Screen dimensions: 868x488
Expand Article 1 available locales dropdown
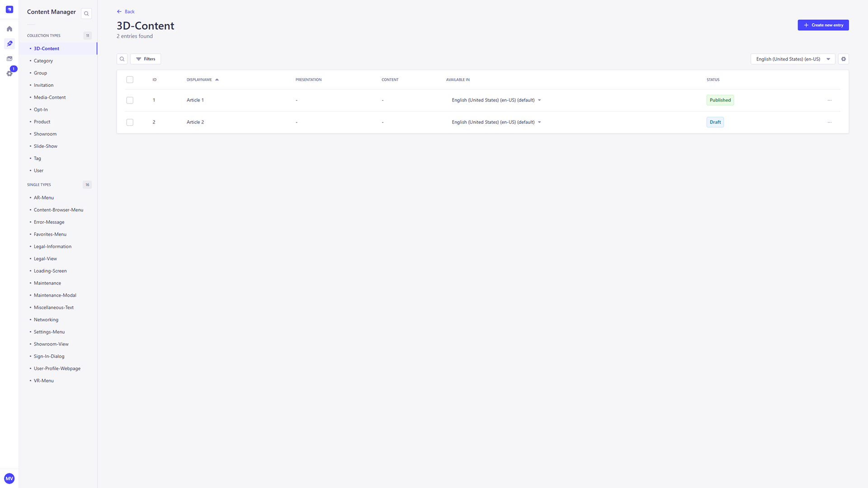[x=539, y=100]
